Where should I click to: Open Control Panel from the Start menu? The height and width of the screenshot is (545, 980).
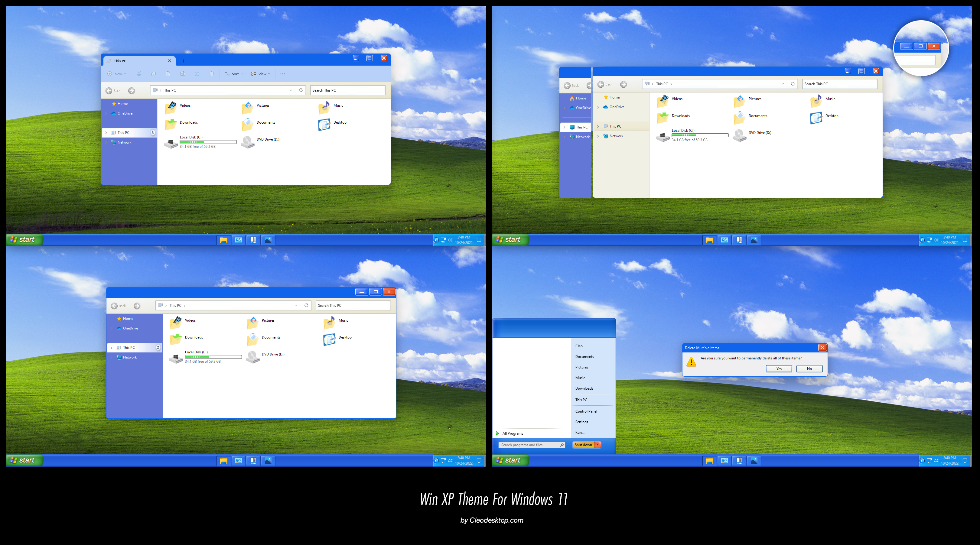pyautogui.click(x=586, y=411)
